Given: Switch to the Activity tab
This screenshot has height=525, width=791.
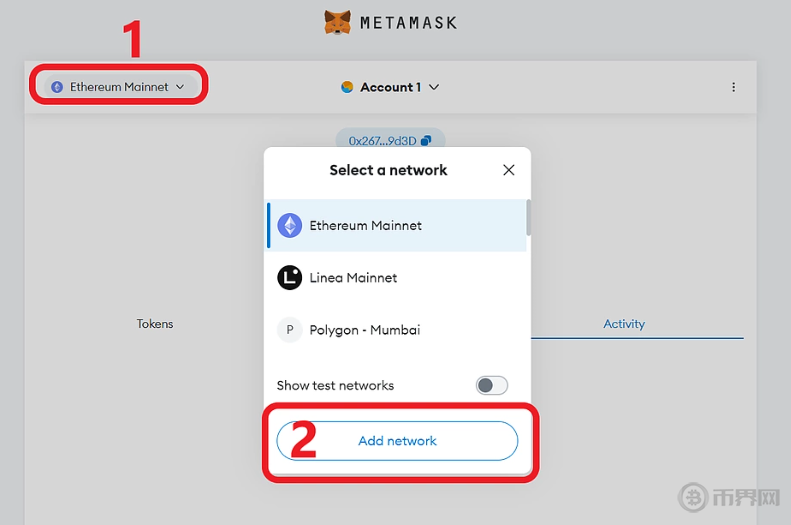Looking at the screenshot, I should click(624, 324).
